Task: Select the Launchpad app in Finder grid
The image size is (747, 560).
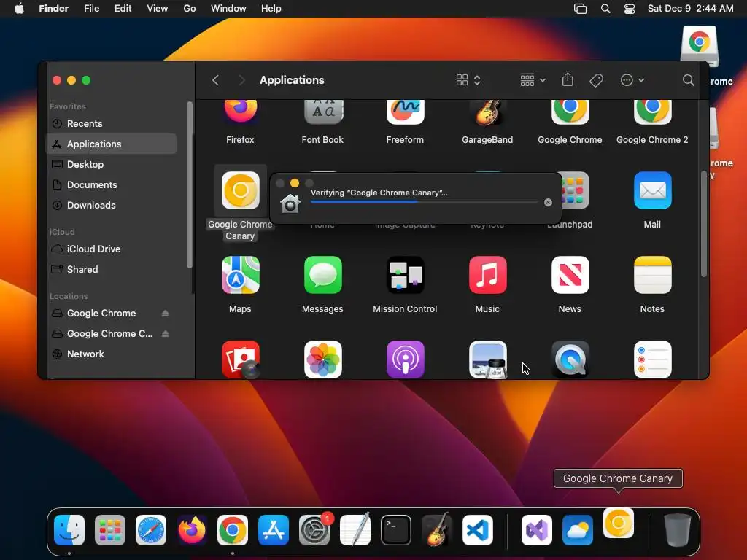Action: pos(576,190)
